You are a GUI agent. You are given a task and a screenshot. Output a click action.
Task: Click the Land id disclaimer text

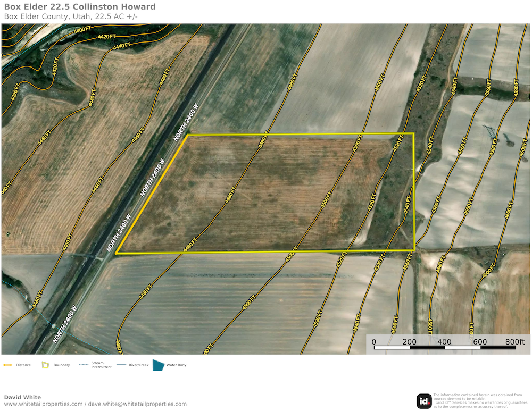click(x=478, y=400)
